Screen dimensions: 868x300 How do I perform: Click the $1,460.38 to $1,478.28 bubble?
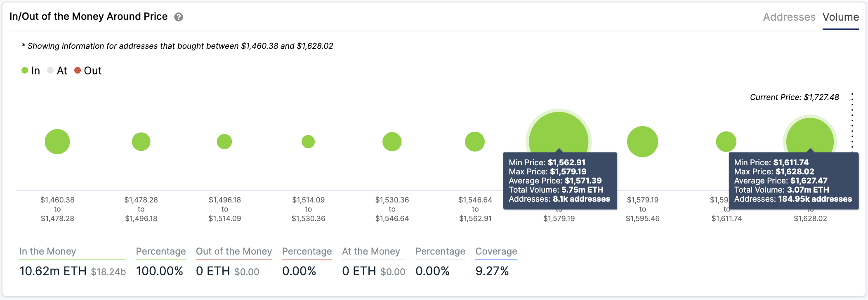click(57, 142)
